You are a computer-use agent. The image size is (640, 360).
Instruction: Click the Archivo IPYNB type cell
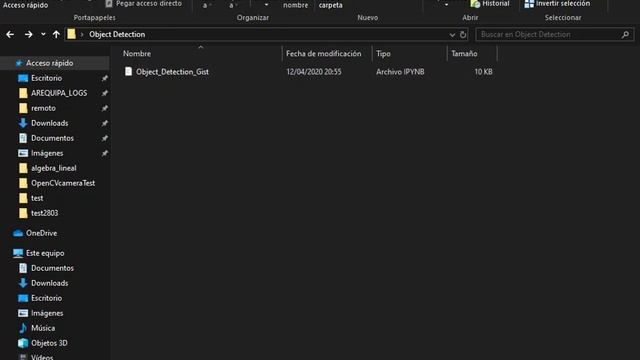coord(400,72)
